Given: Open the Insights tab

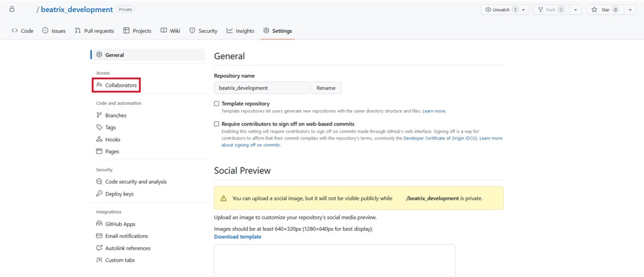Looking at the screenshot, I should point(240,31).
